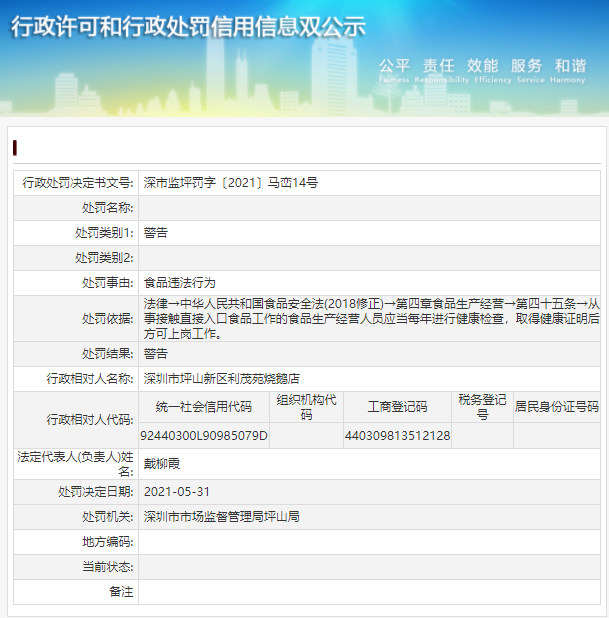Screen dimensions: 609x618
Task: Select the credit code 92440300L90985079D
Action: (x=204, y=436)
